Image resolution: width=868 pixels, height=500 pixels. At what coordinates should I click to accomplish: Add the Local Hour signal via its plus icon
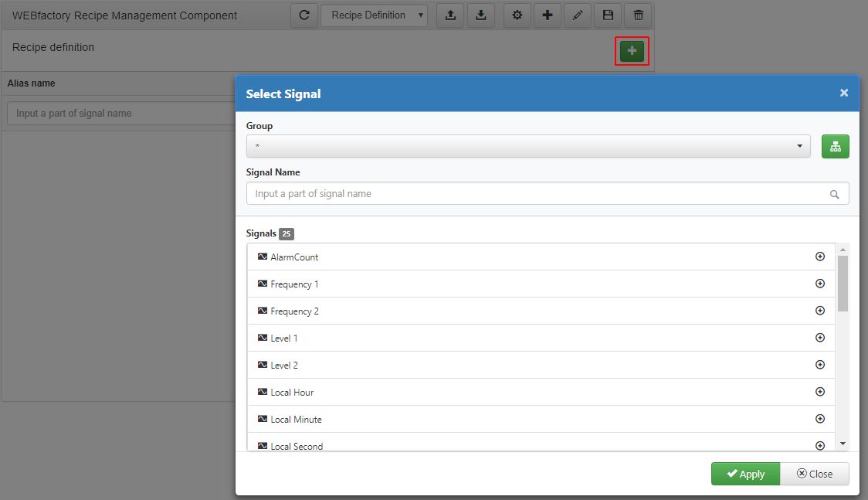click(820, 392)
